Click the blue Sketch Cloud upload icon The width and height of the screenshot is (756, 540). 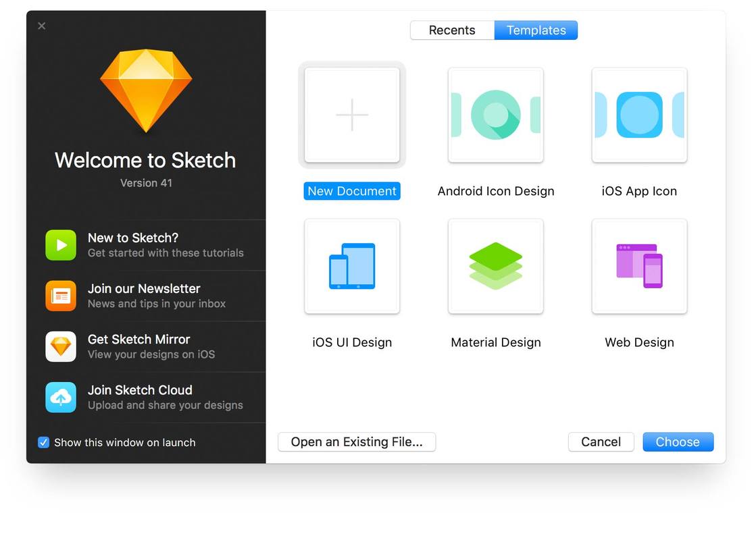pos(61,398)
